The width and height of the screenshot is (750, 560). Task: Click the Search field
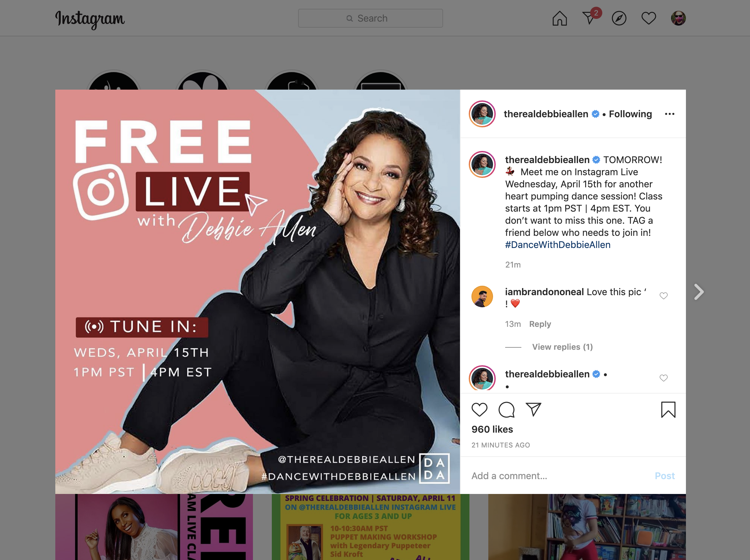[370, 18]
